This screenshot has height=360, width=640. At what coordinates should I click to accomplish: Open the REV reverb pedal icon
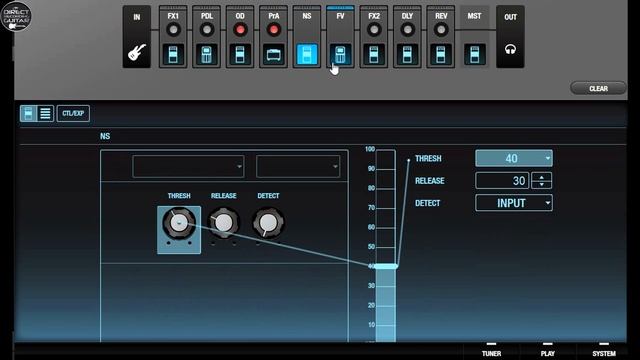441,54
